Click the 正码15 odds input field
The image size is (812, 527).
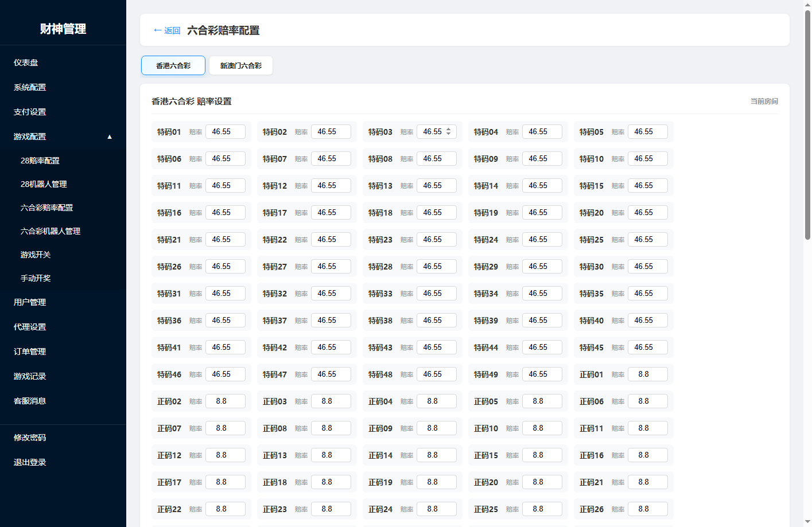542,455
